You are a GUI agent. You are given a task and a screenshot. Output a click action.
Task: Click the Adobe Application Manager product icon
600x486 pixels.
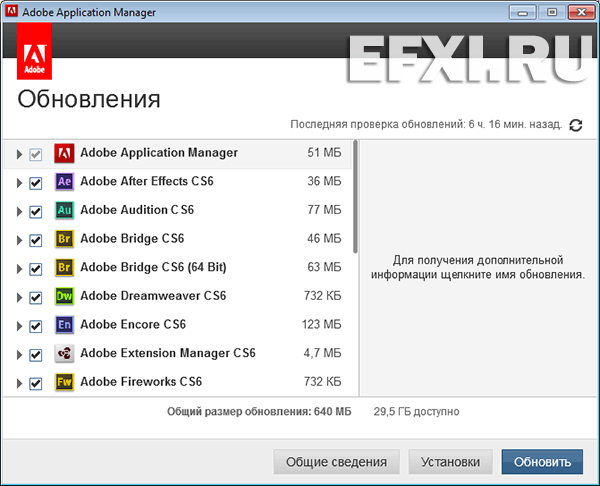point(64,153)
